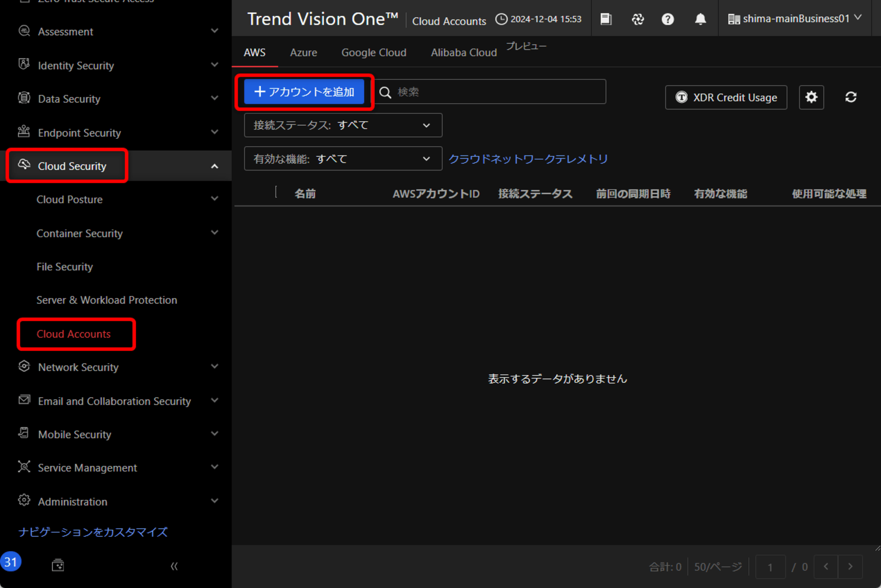Toggle select-all checkbox in table header
881x588 pixels.
[x=276, y=192]
